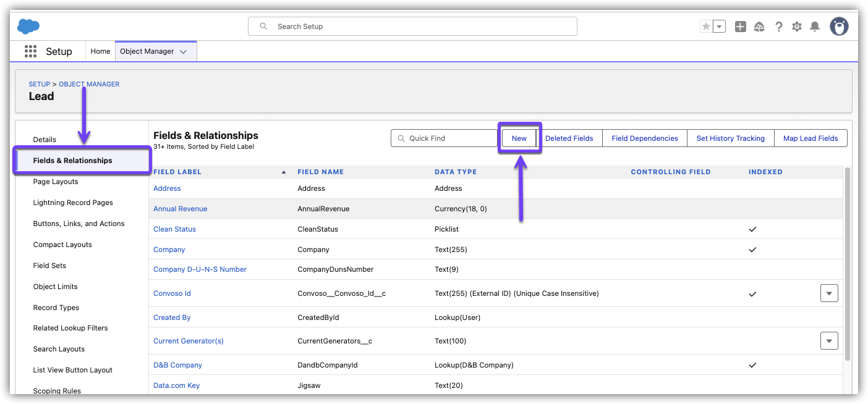868x404 pixels.
Task: Open the notifications bell
Action: pyautogui.click(x=815, y=27)
